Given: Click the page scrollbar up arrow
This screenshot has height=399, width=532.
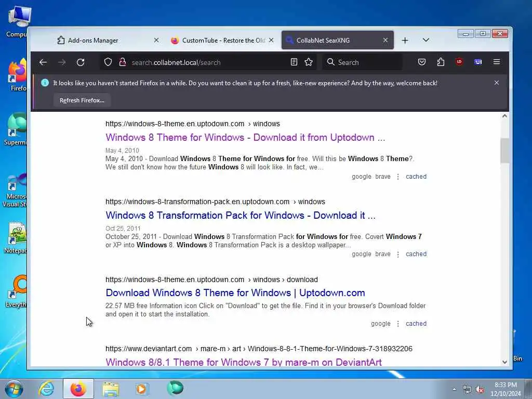Looking at the screenshot, I should [x=504, y=116].
